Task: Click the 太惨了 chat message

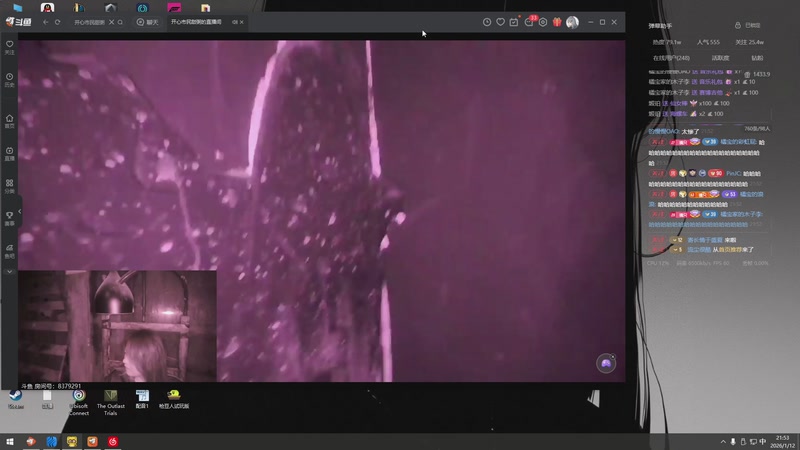Action: click(x=690, y=132)
